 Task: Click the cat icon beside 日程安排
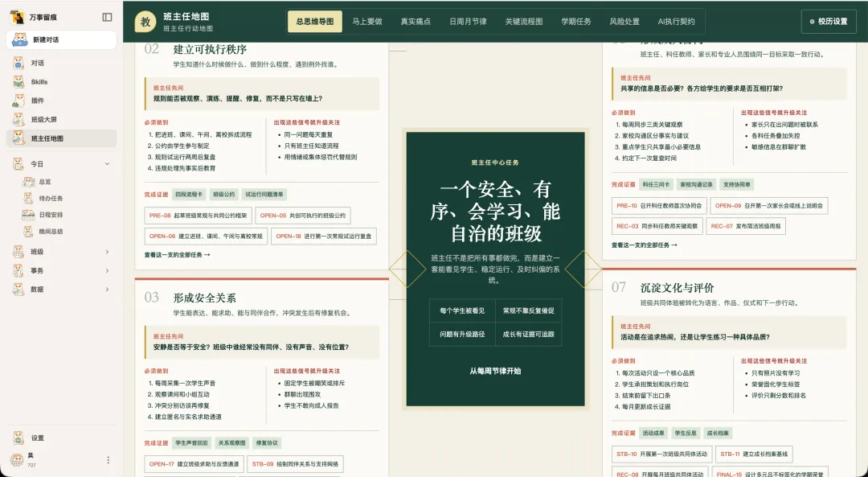[x=28, y=215]
